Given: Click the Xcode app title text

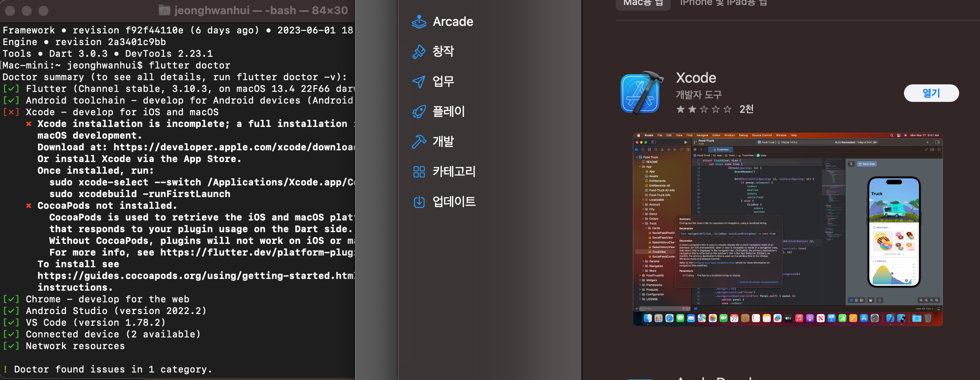Looking at the screenshot, I should point(696,78).
